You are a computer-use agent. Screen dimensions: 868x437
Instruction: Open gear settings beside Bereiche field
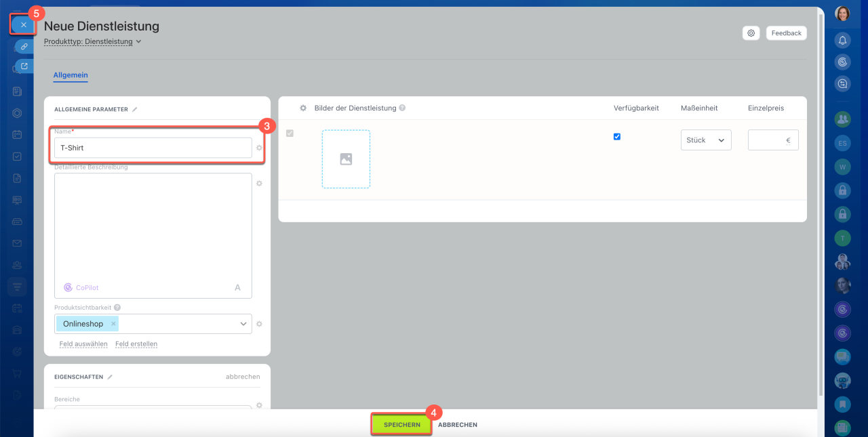(x=259, y=405)
